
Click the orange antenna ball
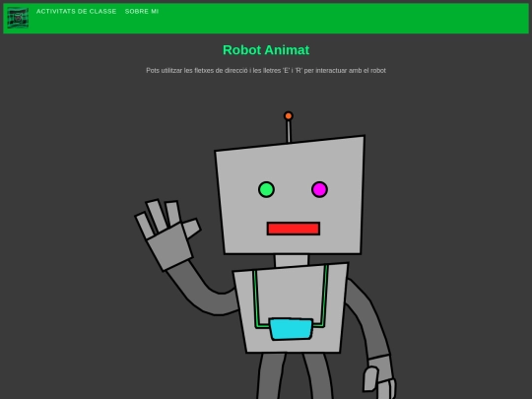tap(289, 116)
